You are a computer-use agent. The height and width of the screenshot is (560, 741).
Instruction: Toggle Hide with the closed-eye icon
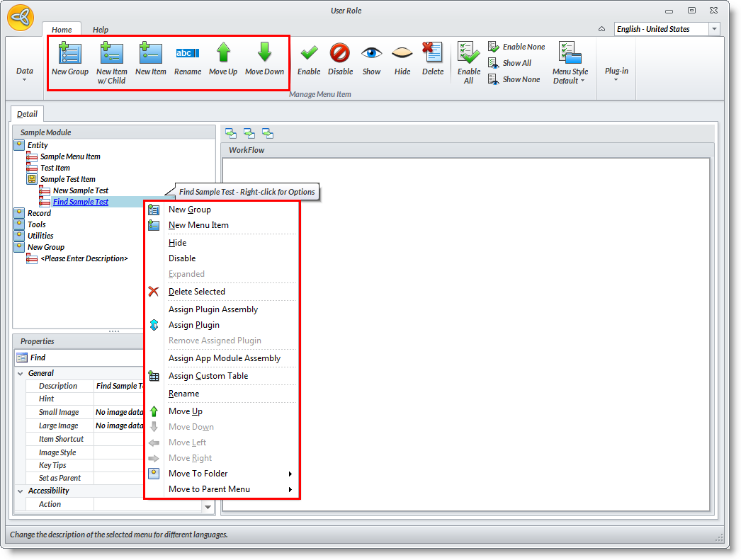click(x=402, y=54)
